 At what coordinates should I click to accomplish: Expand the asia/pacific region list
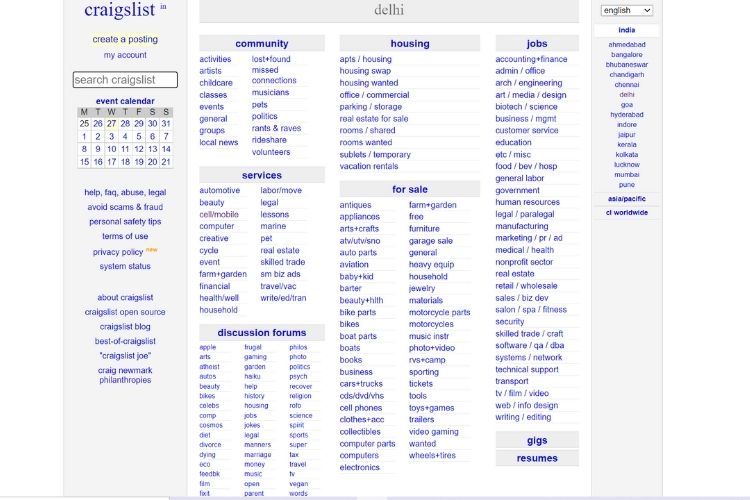click(x=627, y=199)
